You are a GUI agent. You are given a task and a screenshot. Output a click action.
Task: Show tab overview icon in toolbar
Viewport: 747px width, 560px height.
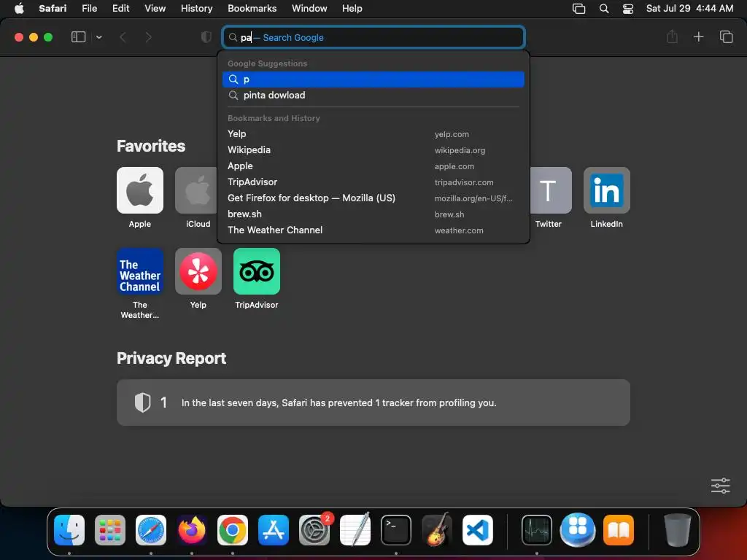pos(726,36)
